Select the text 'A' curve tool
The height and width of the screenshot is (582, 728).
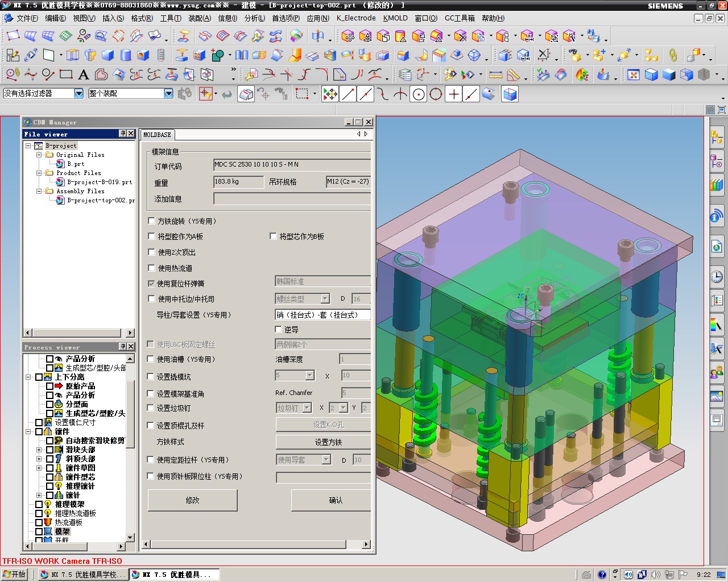pyautogui.click(x=84, y=74)
